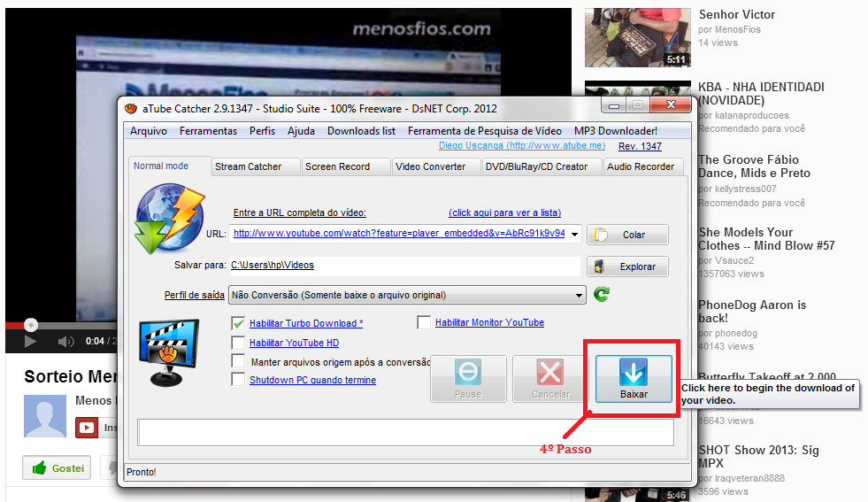Screen dimensions: 868x502
Task: Click the Rev. 1347 link
Action: [640, 146]
